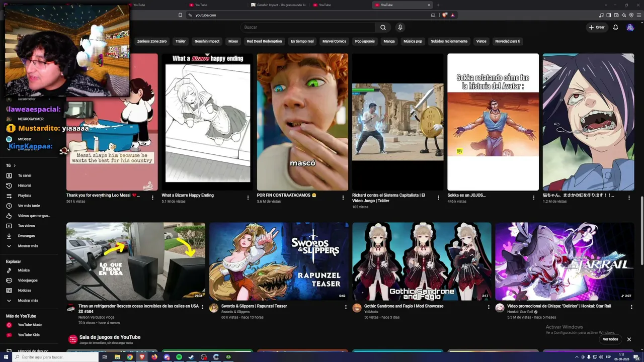Select the Zenless Zone Zero chip
The height and width of the screenshot is (362, 644).
pos(152,41)
